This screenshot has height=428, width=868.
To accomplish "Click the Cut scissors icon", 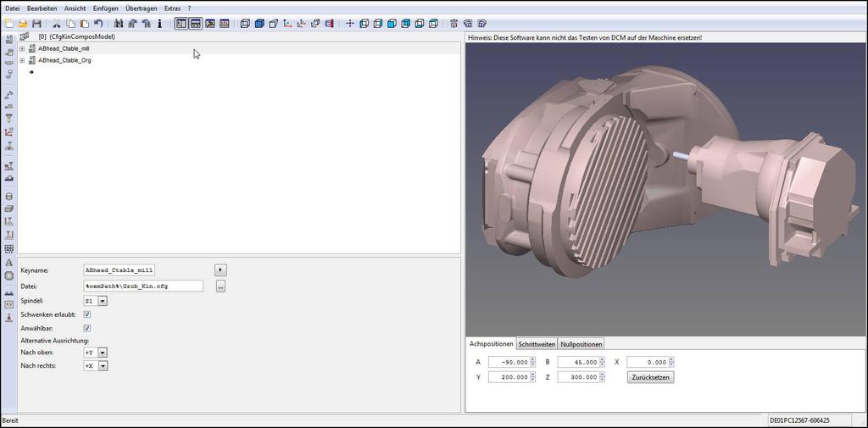I will 56,24.
